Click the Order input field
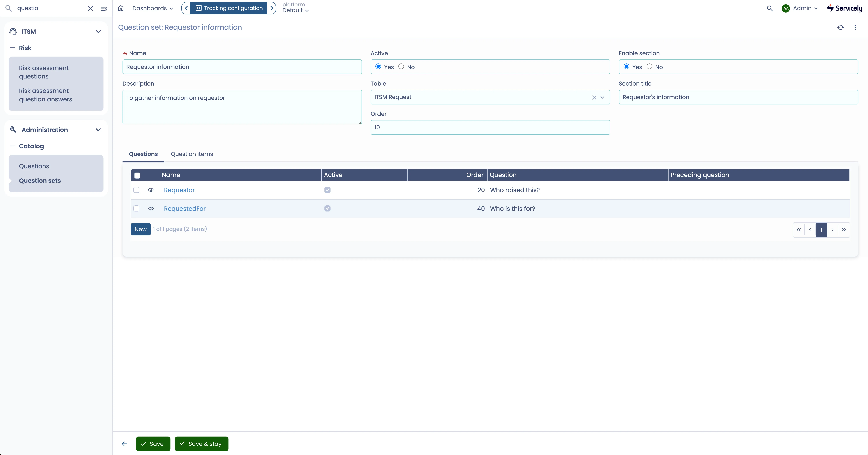This screenshot has width=868, height=455. pos(490,127)
